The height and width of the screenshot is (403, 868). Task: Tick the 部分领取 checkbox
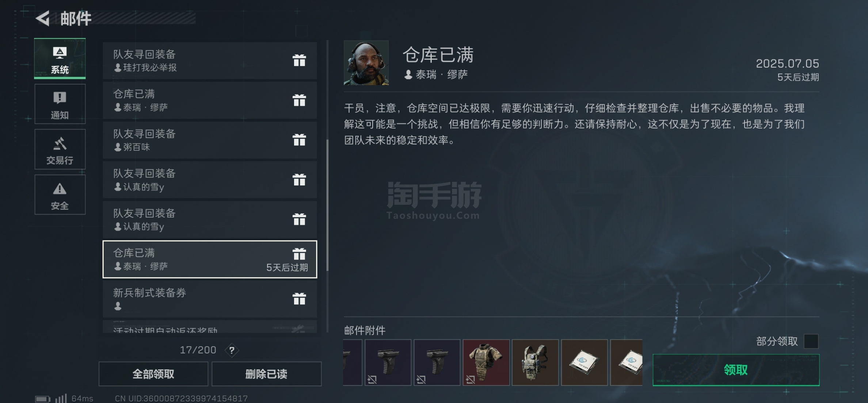pyautogui.click(x=811, y=341)
